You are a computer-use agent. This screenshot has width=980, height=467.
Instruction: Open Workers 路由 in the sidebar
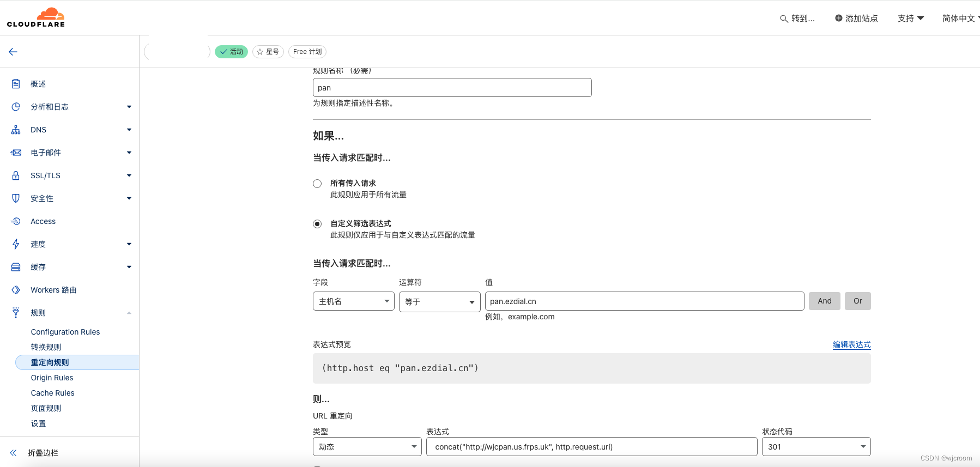tap(53, 290)
